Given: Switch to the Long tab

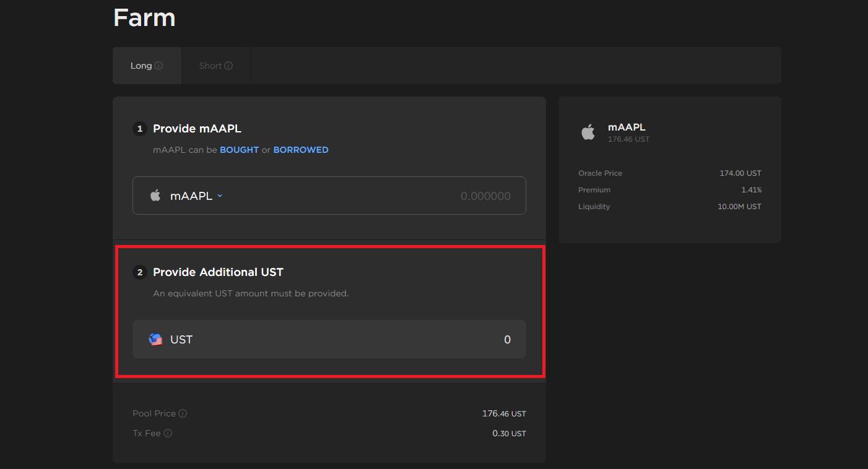Looking at the screenshot, I should click(141, 66).
